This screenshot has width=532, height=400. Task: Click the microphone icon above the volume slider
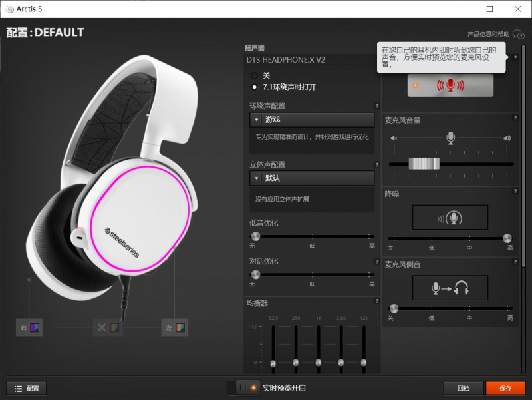[x=451, y=138]
